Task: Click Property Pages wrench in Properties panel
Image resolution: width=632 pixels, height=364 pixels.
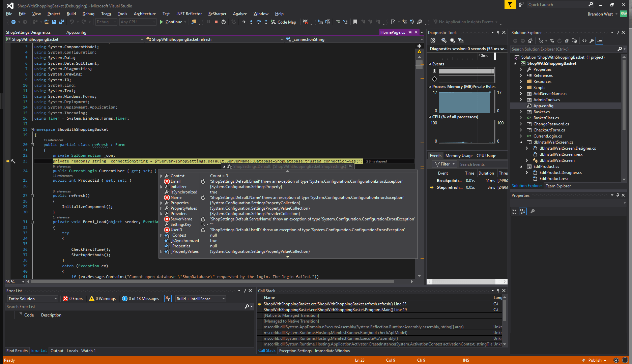Action: [x=533, y=211]
